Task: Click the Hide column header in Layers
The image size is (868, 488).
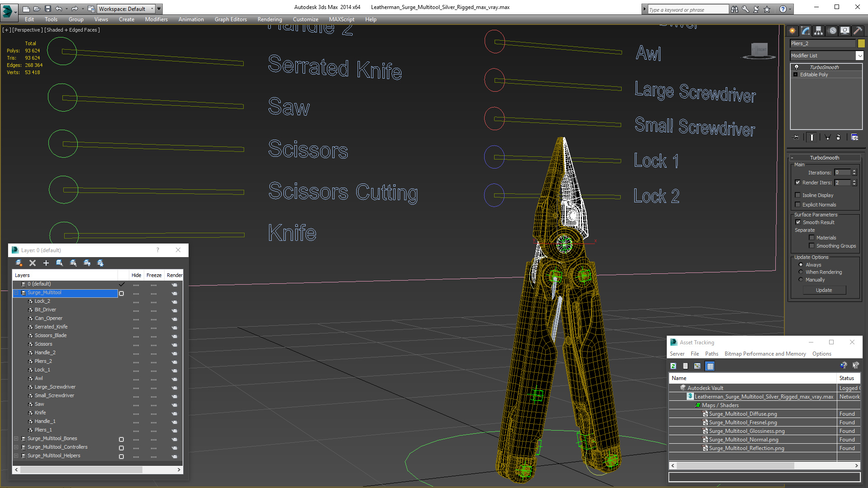Action: pos(136,275)
